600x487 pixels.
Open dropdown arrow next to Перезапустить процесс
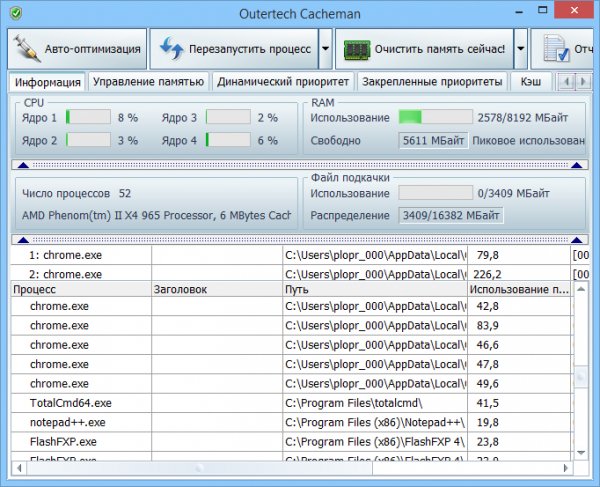325,49
